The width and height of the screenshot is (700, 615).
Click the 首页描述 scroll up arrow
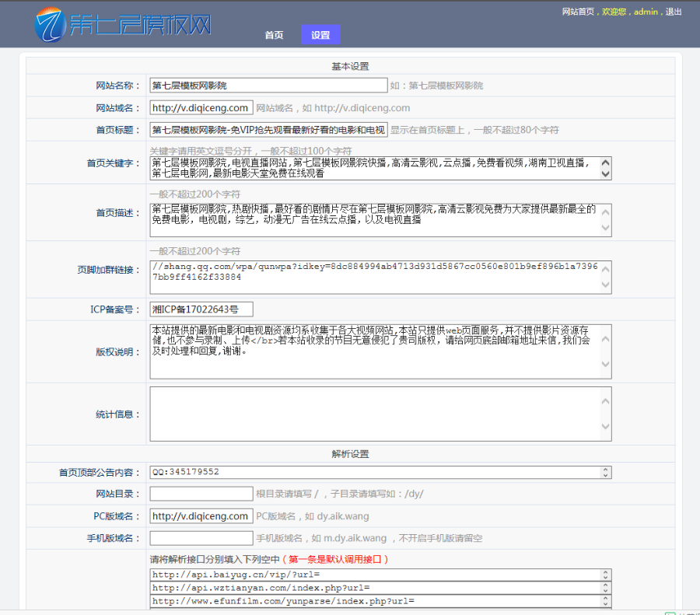(x=605, y=212)
